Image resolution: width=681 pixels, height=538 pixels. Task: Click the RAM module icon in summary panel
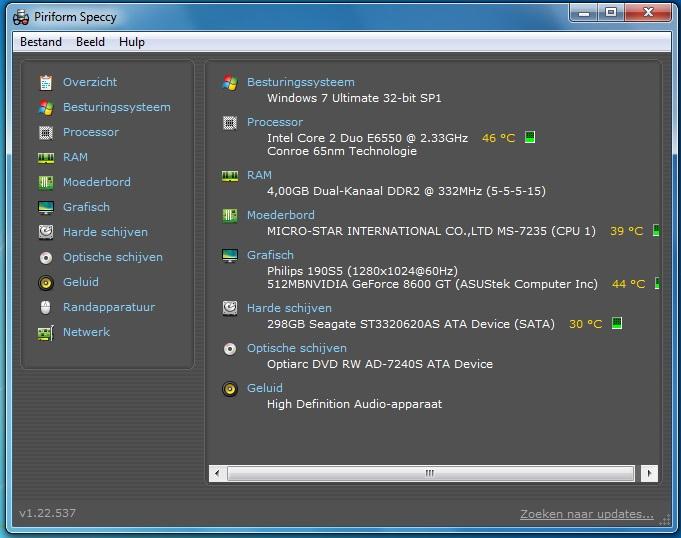[x=230, y=176]
